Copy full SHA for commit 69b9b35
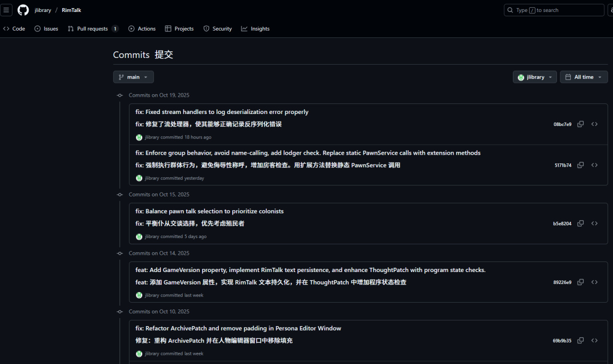613x364 pixels. 580,341
